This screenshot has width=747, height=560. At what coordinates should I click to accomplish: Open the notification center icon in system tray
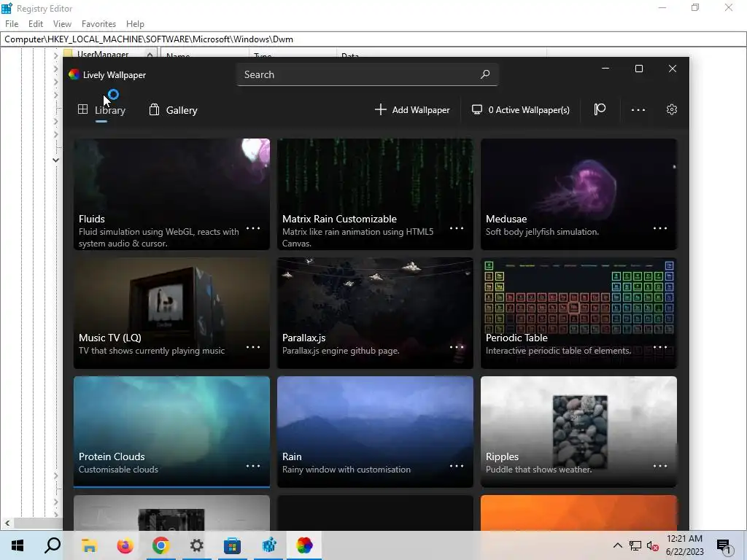click(x=724, y=545)
